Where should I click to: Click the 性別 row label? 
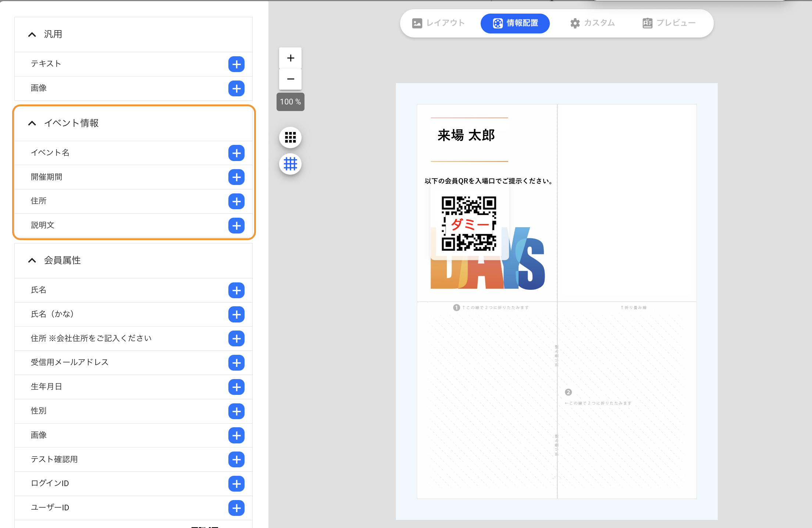[39, 411]
